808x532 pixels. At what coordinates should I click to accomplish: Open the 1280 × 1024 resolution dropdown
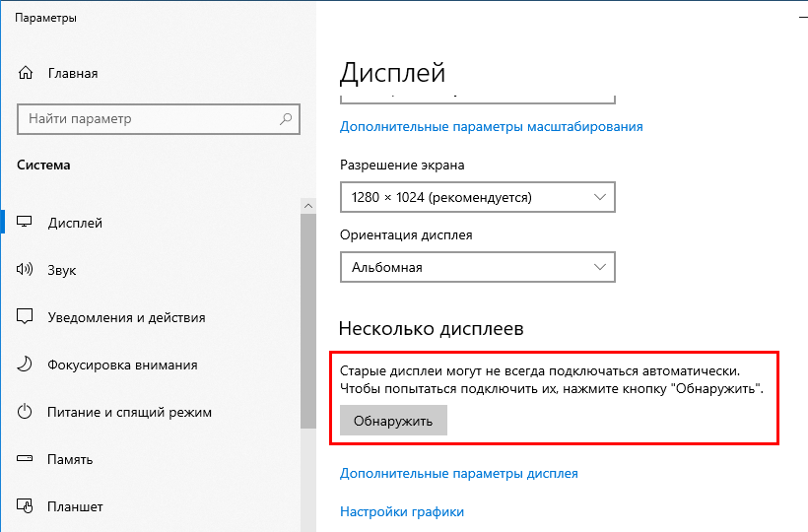(x=477, y=197)
